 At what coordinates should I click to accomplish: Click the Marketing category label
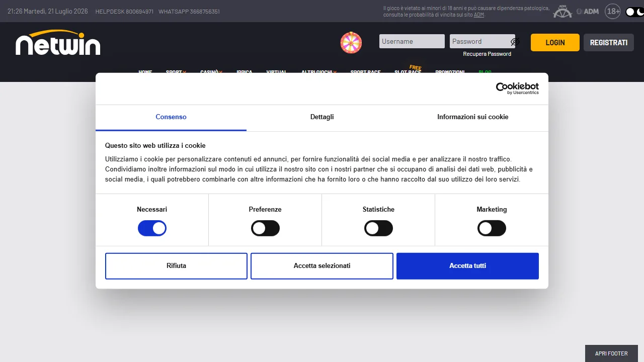pos(492,209)
